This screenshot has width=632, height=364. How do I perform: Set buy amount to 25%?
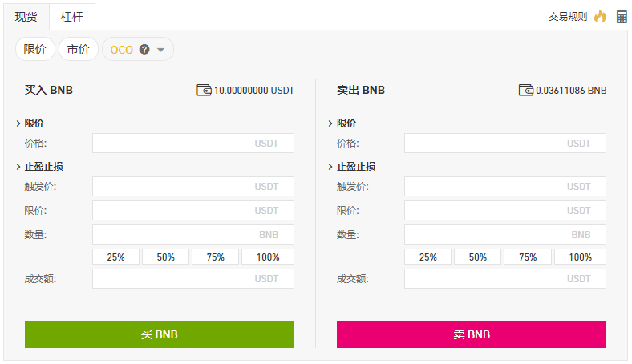point(116,257)
